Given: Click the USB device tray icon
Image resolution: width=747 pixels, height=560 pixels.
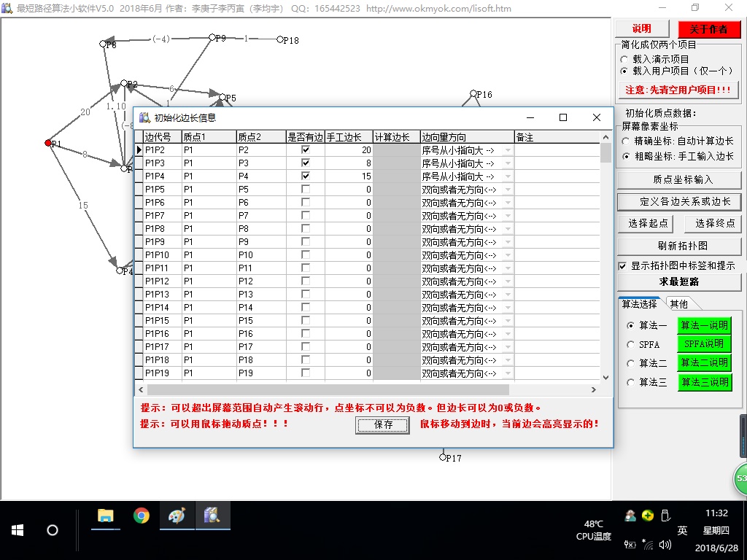Looking at the screenshot, I should [665, 516].
